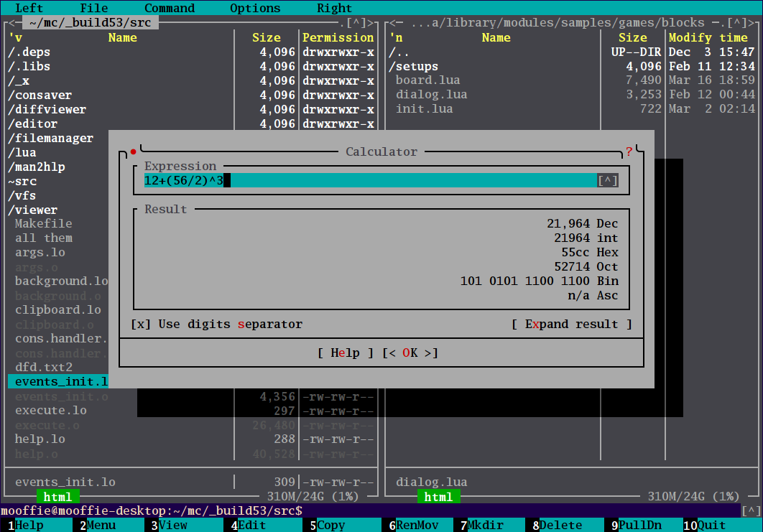Viewport: 763px width, 532px height.
Task: Sort left panel by Size column
Action: pyautogui.click(x=266, y=38)
